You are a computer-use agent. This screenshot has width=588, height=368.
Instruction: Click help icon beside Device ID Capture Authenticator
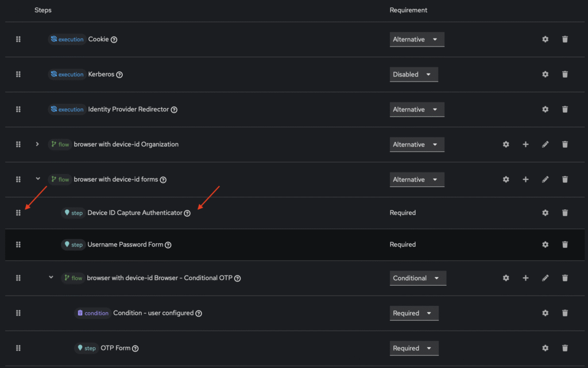[187, 213]
